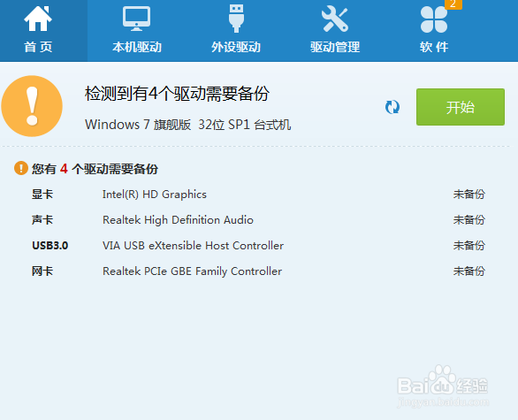Switch to 外设驱动 tab
518x420 pixels.
pos(236,30)
